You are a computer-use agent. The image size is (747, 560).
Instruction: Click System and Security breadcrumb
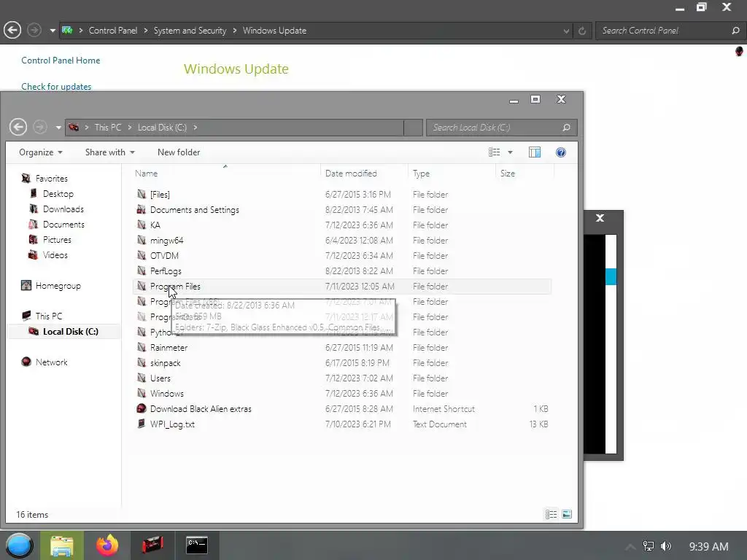pos(190,31)
